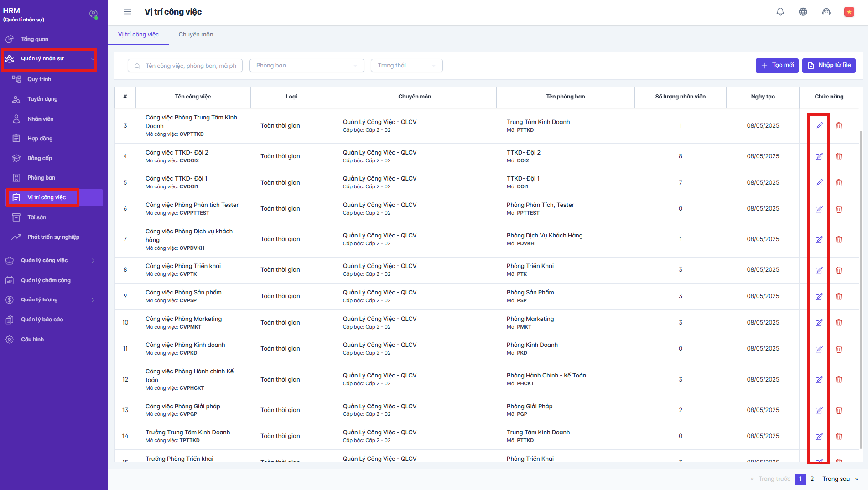Image resolution: width=868 pixels, height=490 pixels.
Task: Click the user profile icon in sidebar
Action: [x=94, y=14]
